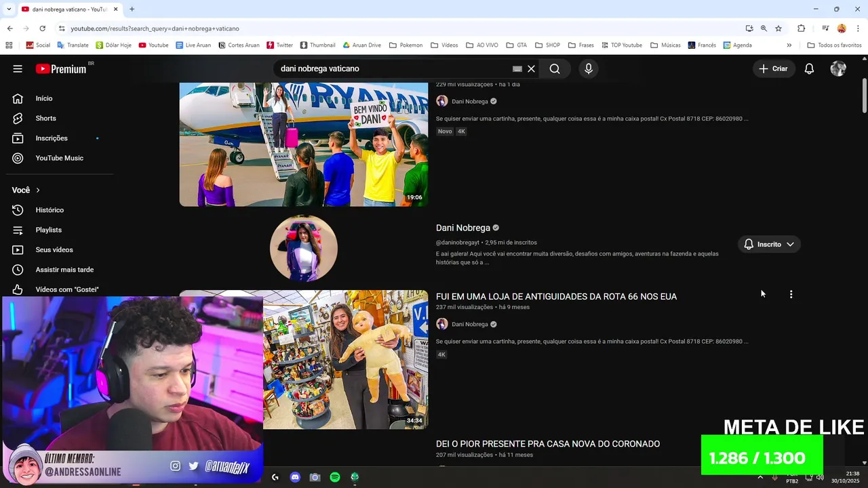Open Spotify from the taskbar
The height and width of the screenshot is (488, 868).
tap(335, 477)
